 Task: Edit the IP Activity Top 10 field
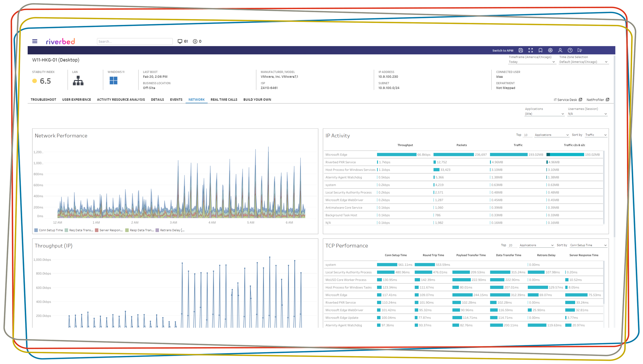pyautogui.click(x=527, y=135)
